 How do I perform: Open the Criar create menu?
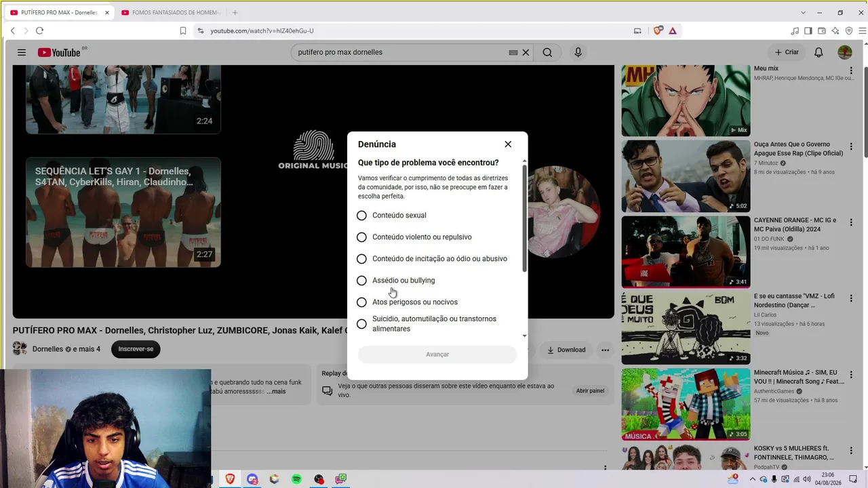coord(787,52)
